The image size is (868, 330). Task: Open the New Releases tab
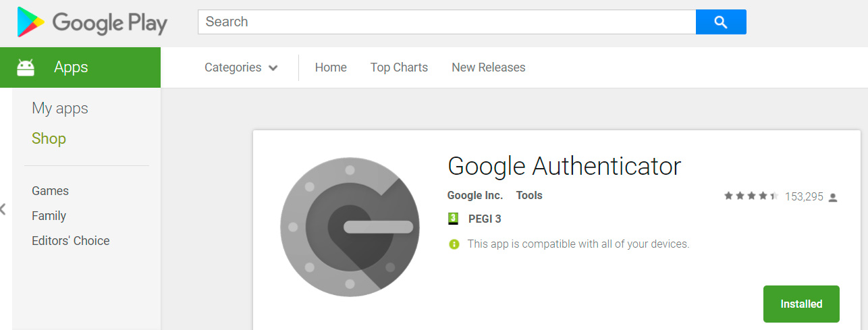point(489,67)
